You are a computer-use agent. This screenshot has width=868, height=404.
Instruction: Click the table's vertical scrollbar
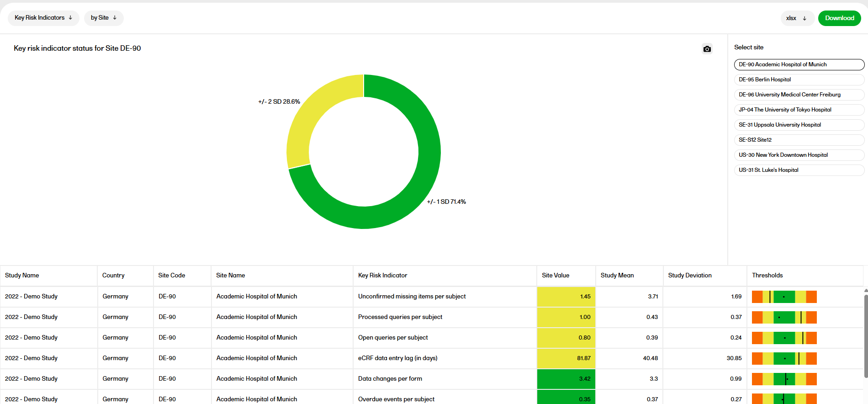pos(865,336)
